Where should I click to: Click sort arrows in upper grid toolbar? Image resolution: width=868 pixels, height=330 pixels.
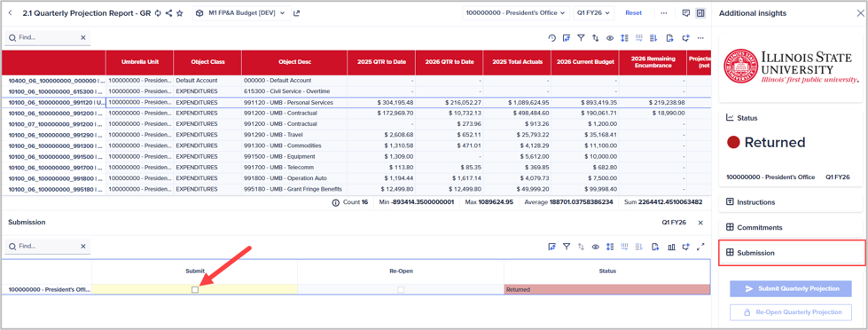point(596,37)
